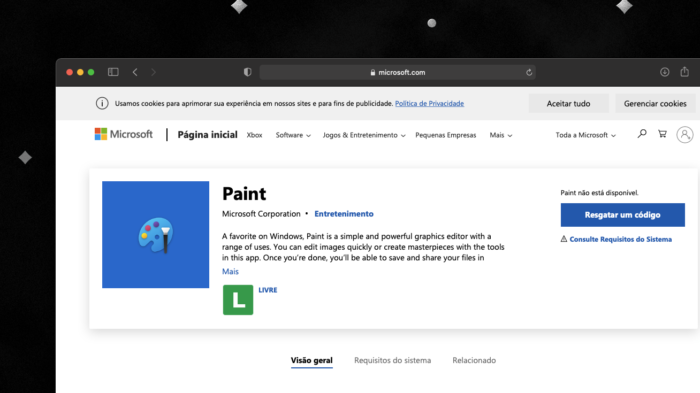Open the shopping cart icon
Image resolution: width=700 pixels, height=393 pixels.
[x=662, y=134]
